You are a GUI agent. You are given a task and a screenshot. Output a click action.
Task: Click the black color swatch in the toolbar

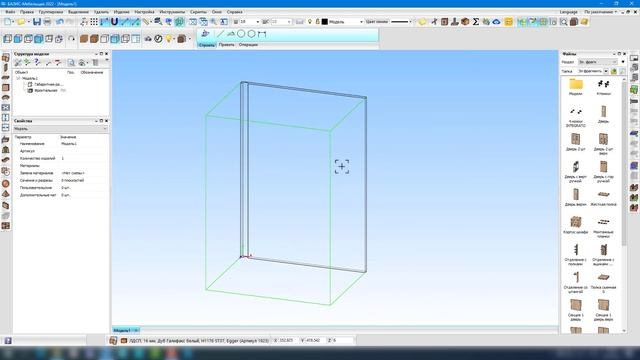[x=325, y=22]
